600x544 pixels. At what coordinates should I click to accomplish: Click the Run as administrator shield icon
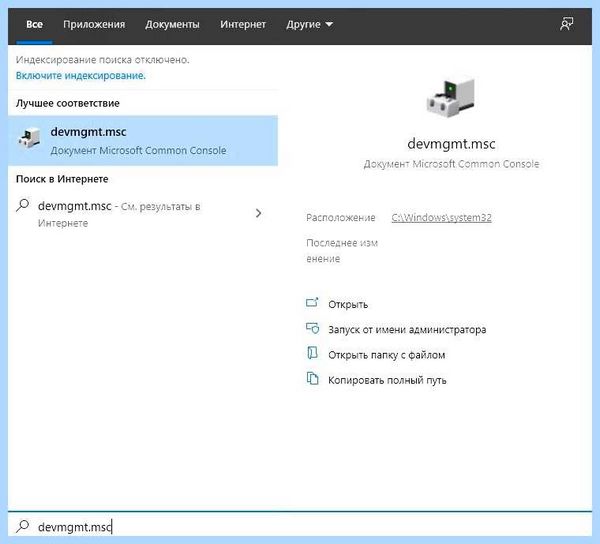coord(312,328)
